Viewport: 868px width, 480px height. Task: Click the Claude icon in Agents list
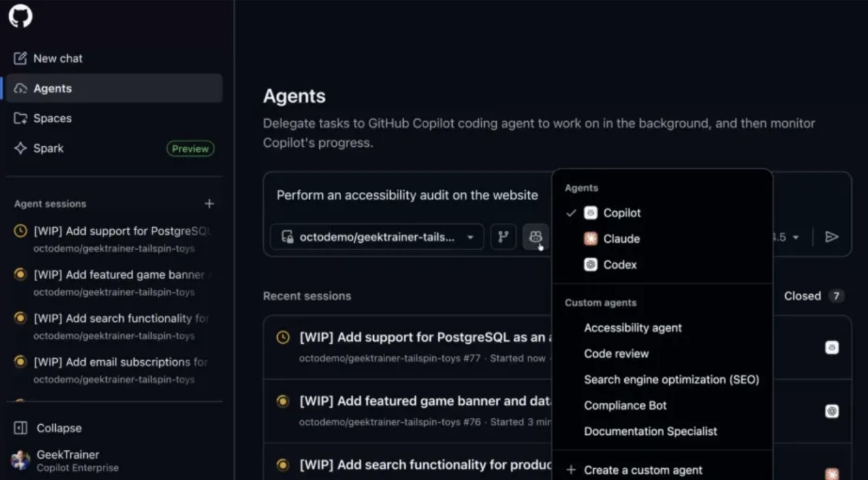click(590, 239)
